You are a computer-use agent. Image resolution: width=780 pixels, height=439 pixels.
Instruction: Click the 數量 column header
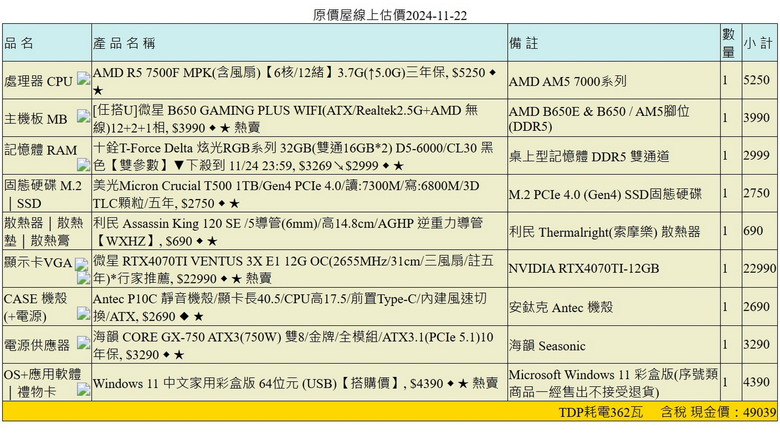729,43
